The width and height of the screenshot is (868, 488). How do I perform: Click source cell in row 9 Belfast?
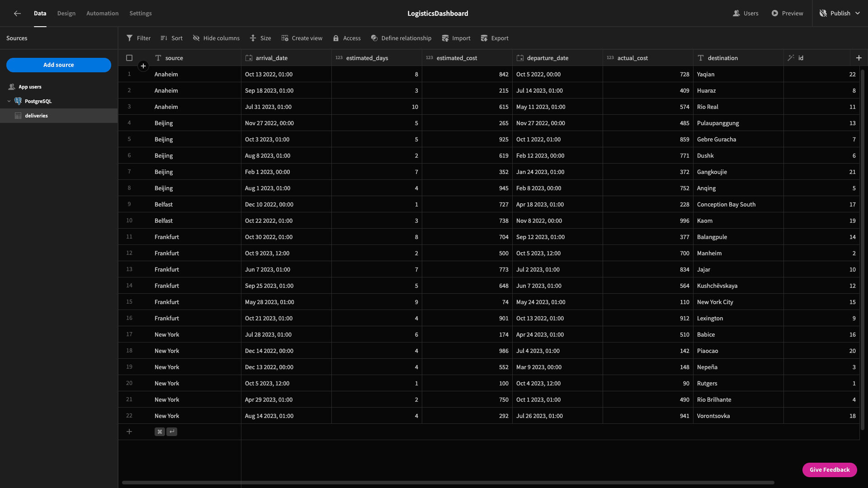tap(196, 204)
